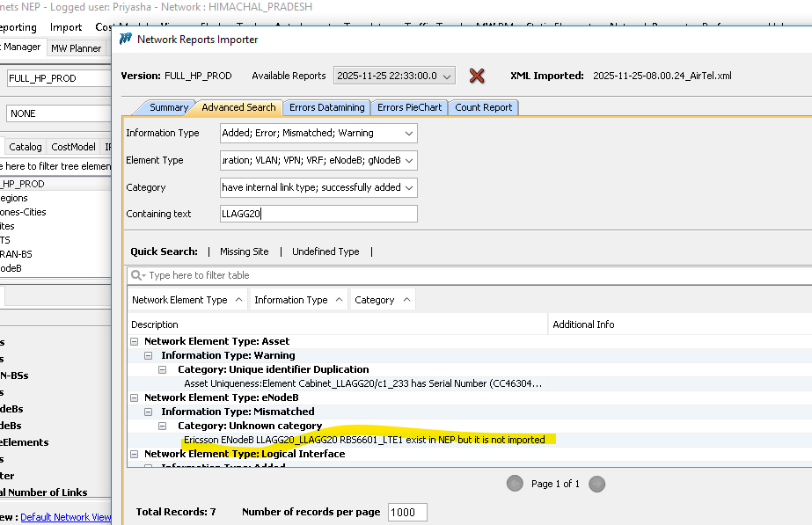Go to the next results page arrow
The height and width of the screenshot is (525, 812).
pyautogui.click(x=596, y=484)
